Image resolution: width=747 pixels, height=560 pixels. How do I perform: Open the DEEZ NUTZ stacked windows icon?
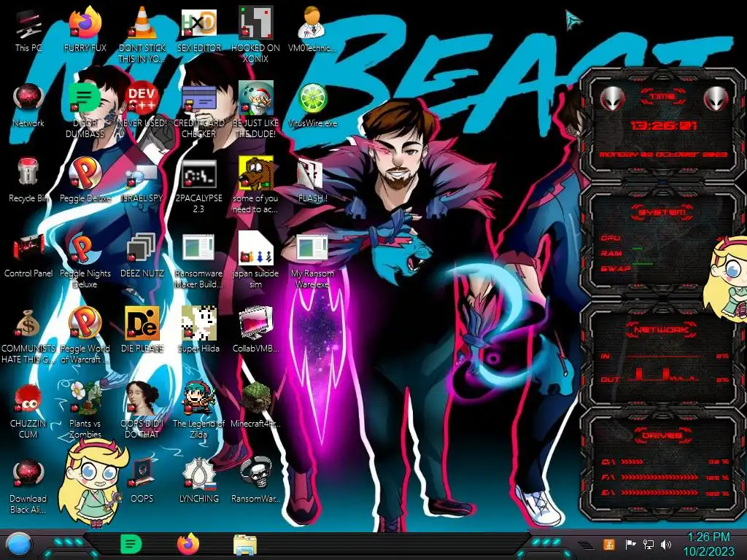(142, 248)
